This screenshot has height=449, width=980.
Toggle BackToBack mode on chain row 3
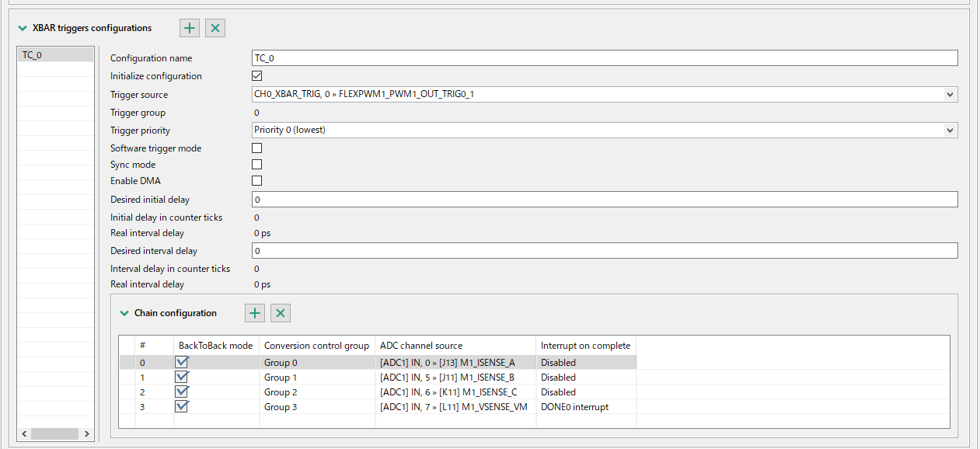pos(181,406)
